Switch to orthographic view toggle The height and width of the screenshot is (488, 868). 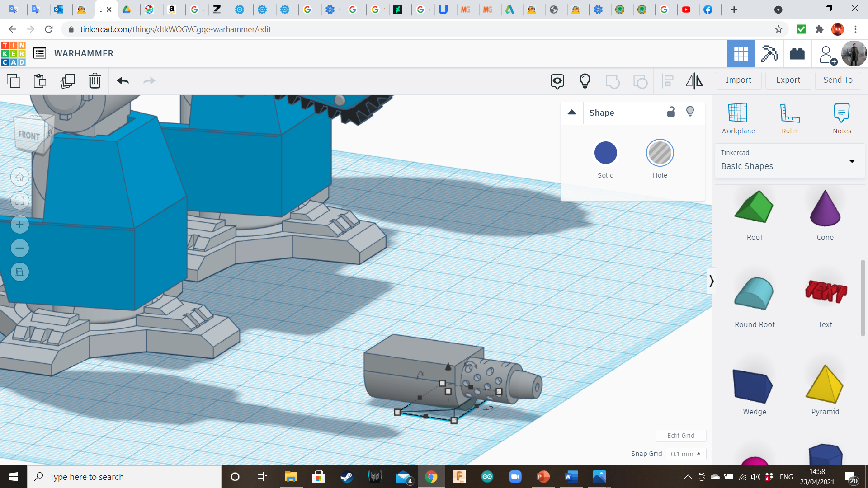[20, 272]
